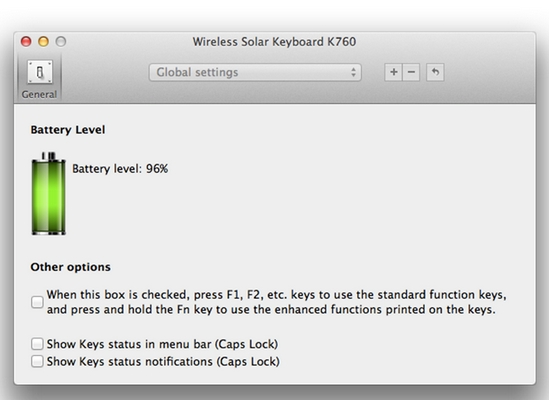Screen dimensions: 549x400
Task: Click the Battery level 96% text
Action: click(x=120, y=169)
